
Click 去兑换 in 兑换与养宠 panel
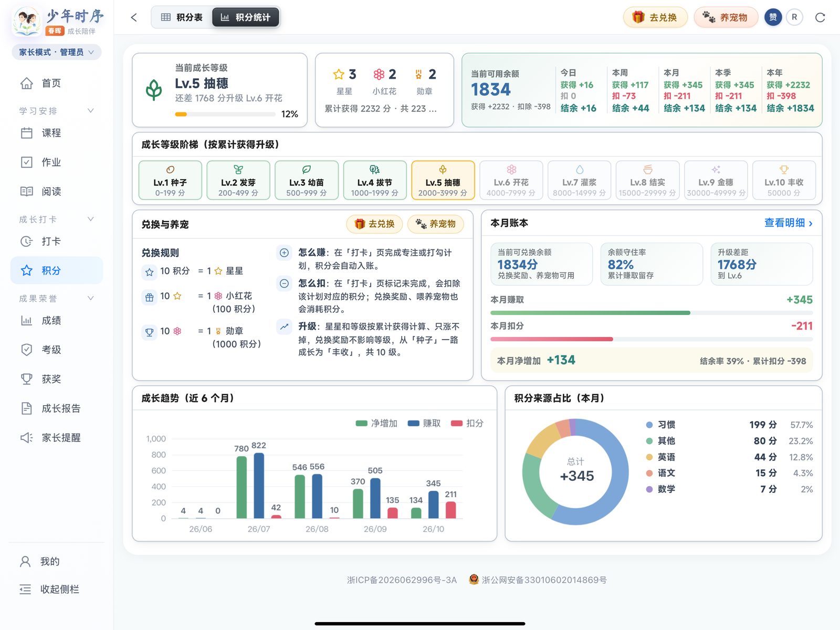point(374,224)
